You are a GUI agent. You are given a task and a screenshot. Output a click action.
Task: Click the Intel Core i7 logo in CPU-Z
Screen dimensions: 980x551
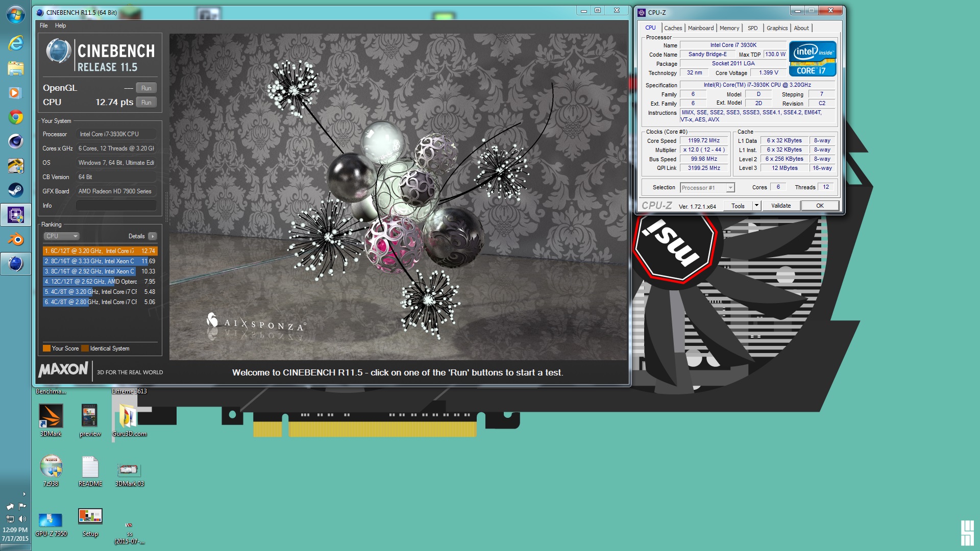tap(813, 59)
